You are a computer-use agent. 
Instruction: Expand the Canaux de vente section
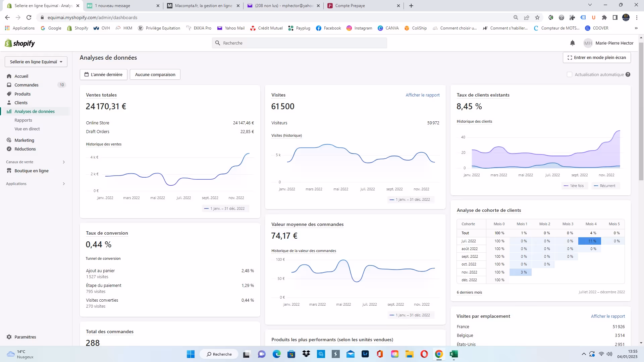coord(64,162)
